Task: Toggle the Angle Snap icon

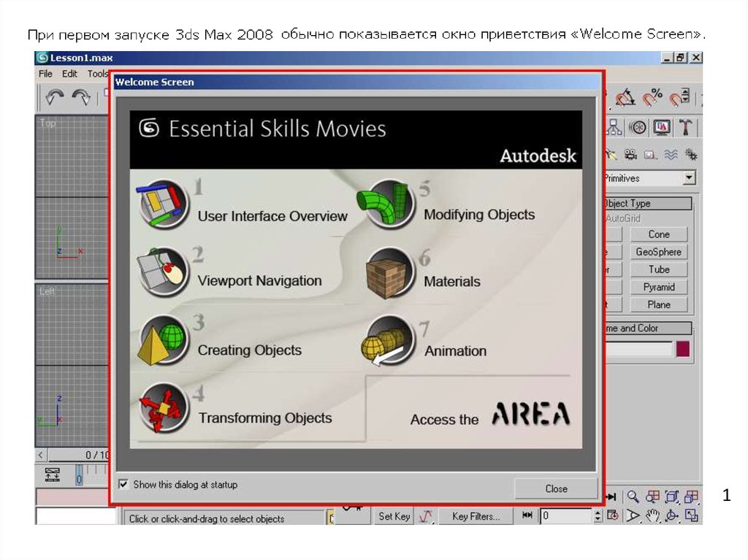Action: coord(625,97)
